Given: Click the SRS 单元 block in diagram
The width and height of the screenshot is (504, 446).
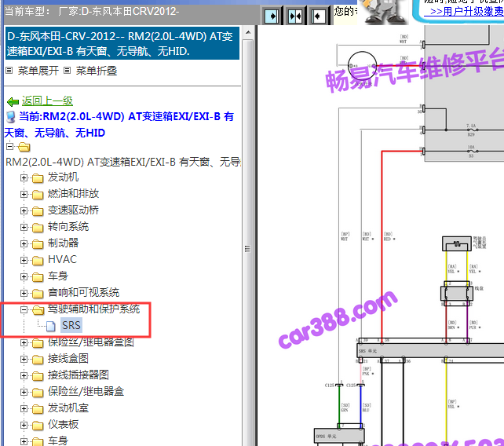Looking at the screenshot, I should click(x=430, y=350).
